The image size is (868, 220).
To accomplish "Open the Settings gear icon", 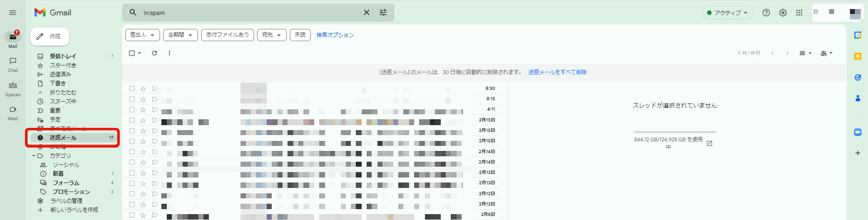I will [x=783, y=13].
